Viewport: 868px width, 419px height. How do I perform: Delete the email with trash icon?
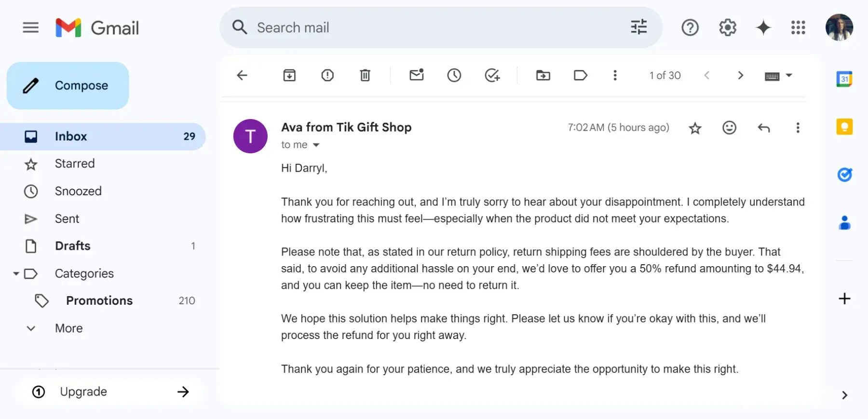[x=365, y=75]
